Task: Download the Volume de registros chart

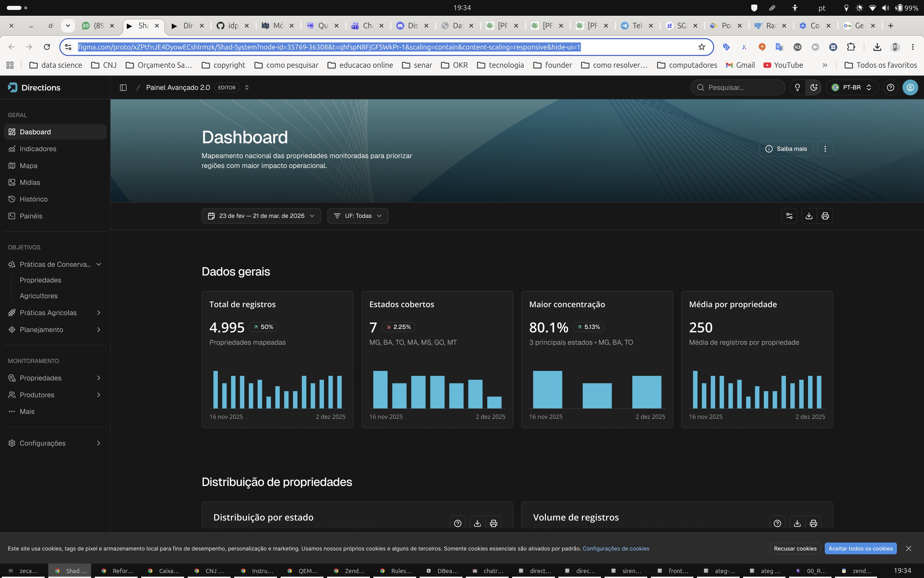Action: [x=797, y=523]
